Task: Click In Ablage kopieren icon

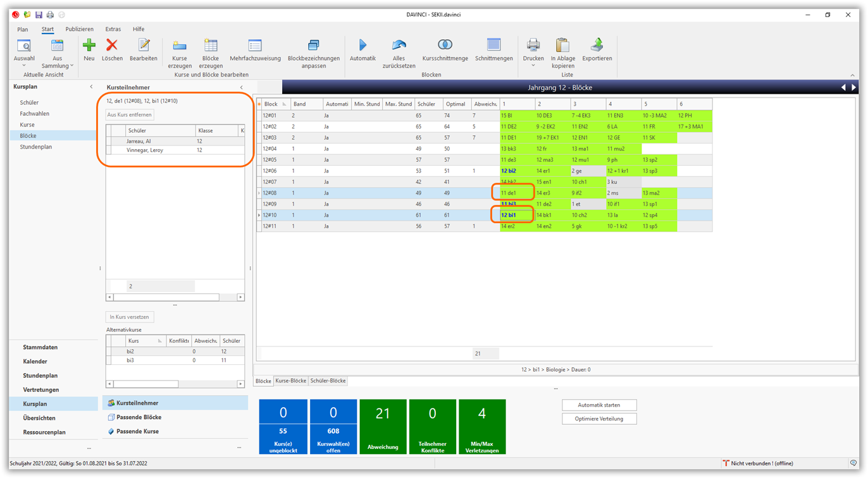Action: (562, 46)
